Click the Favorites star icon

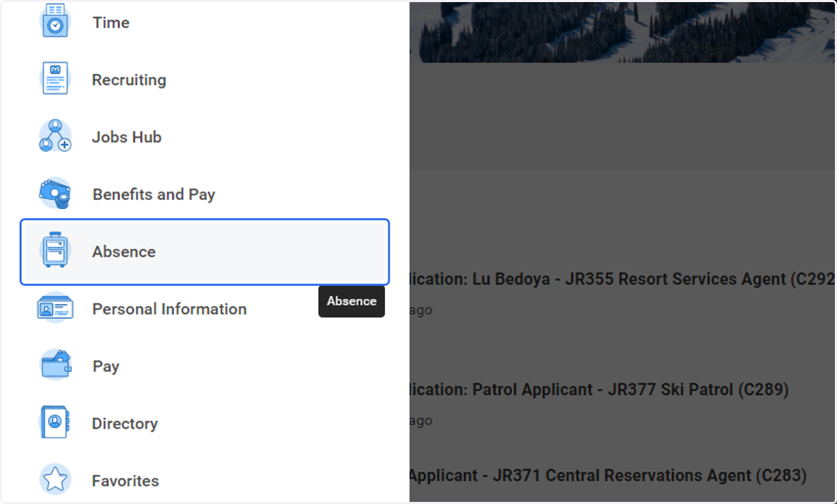click(55, 480)
